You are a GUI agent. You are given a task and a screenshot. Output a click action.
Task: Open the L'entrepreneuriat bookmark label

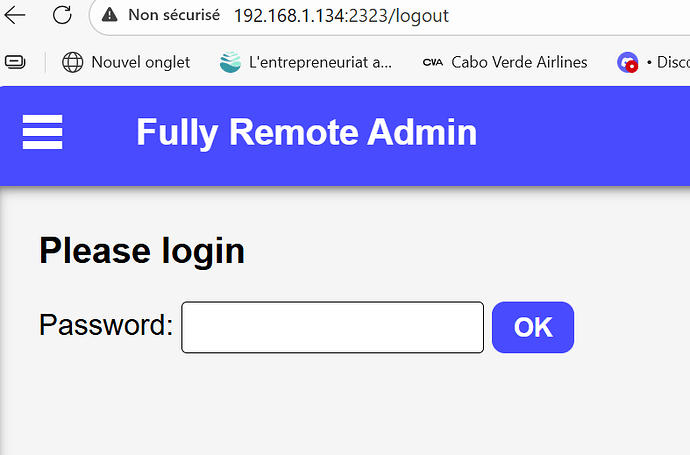[320, 62]
